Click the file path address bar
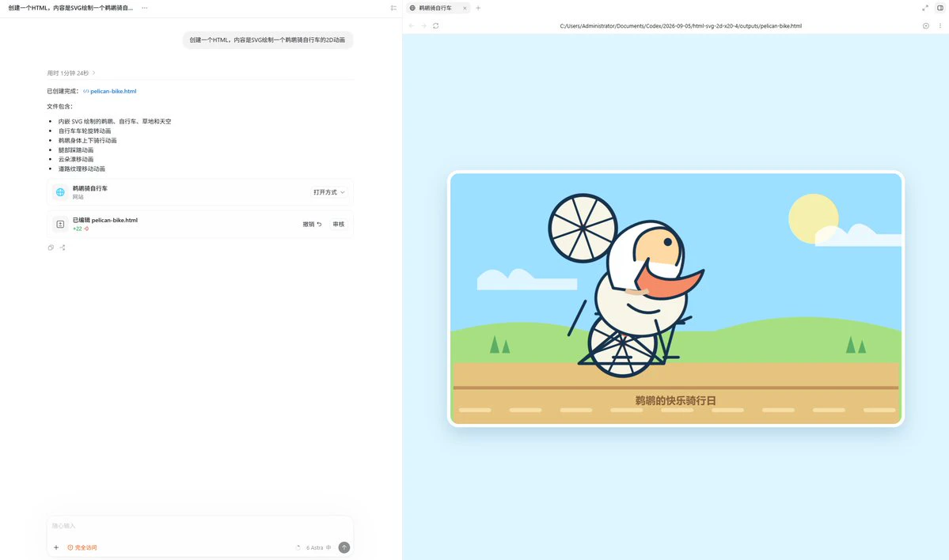Image resolution: width=949 pixels, height=560 pixels. coord(680,26)
